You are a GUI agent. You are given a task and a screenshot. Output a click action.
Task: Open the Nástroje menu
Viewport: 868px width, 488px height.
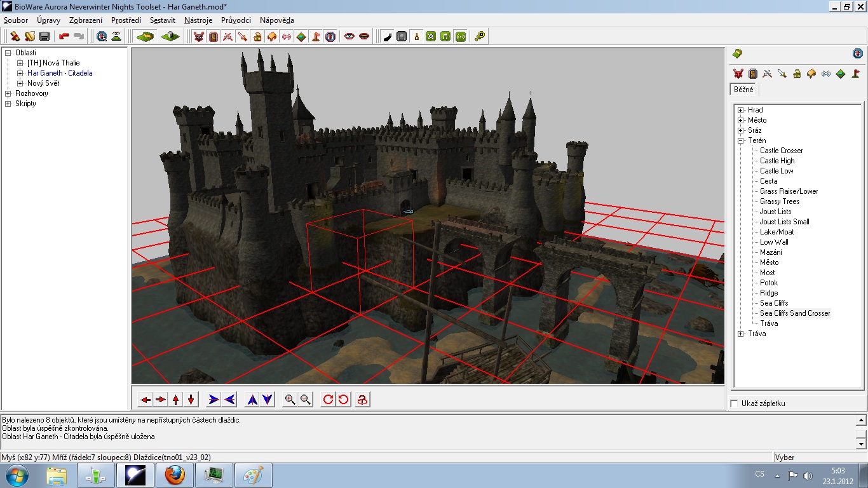198,20
